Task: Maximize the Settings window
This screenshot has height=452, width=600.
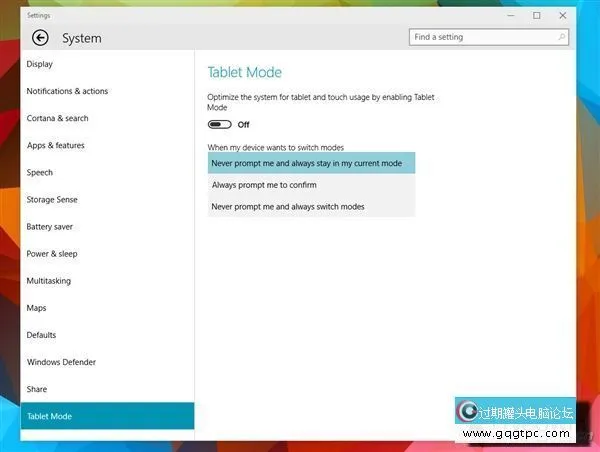Action: pos(537,15)
